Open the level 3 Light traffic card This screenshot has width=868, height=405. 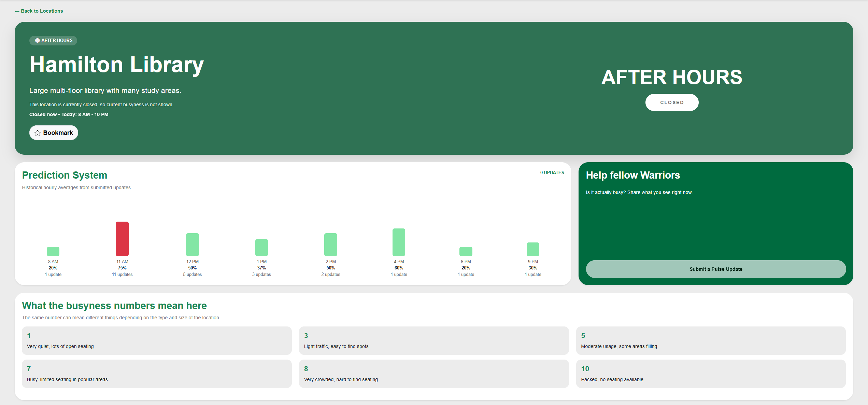coord(434,340)
